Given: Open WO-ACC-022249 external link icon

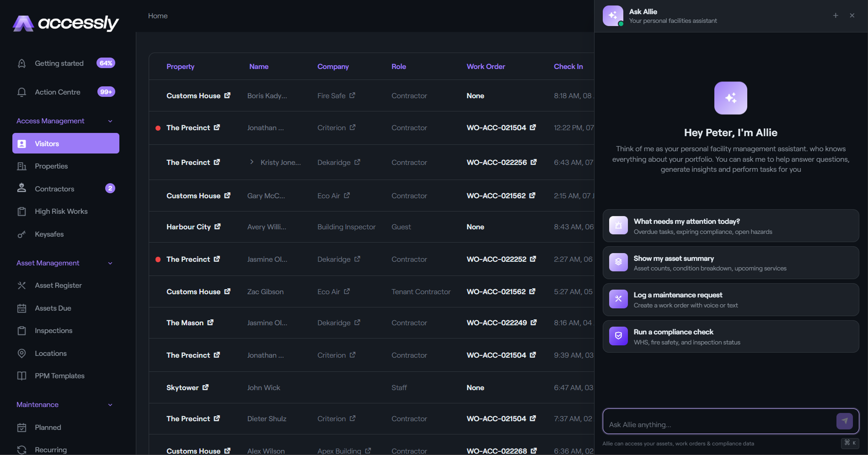Looking at the screenshot, I should tap(533, 323).
